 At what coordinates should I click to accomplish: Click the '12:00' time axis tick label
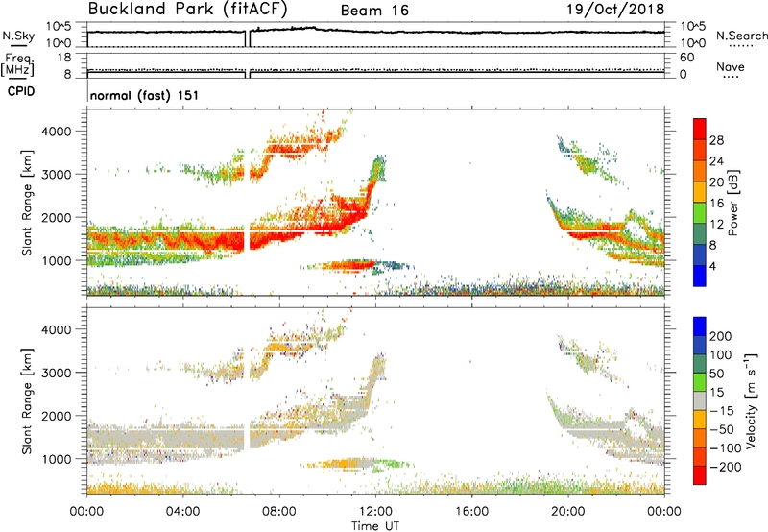coord(375,512)
